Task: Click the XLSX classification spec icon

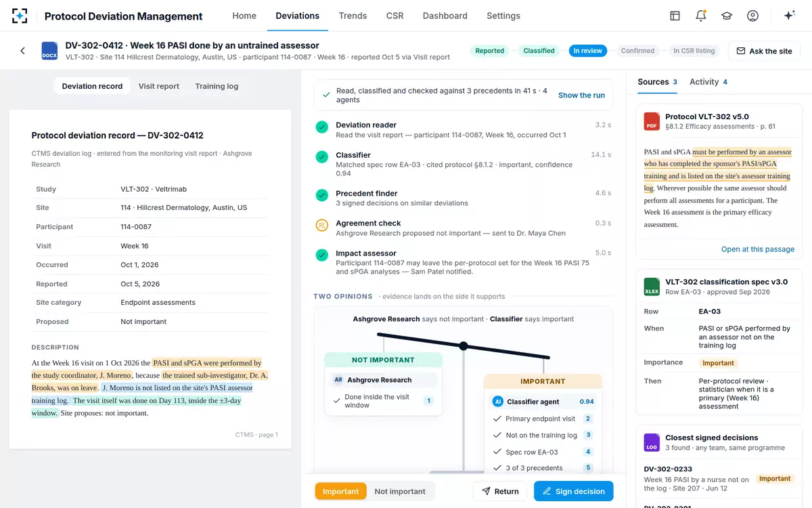Action: 652,287
